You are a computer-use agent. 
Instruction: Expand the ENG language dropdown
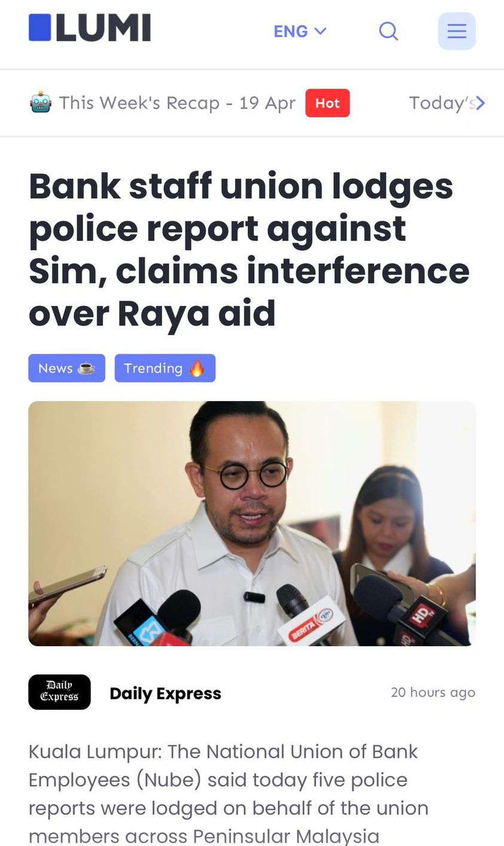(x=300, y=31)
